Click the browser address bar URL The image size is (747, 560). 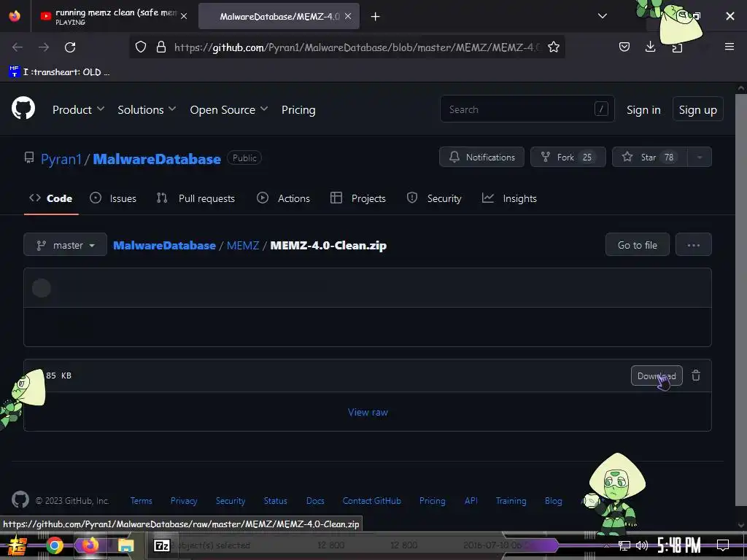[x=357, y=47]
